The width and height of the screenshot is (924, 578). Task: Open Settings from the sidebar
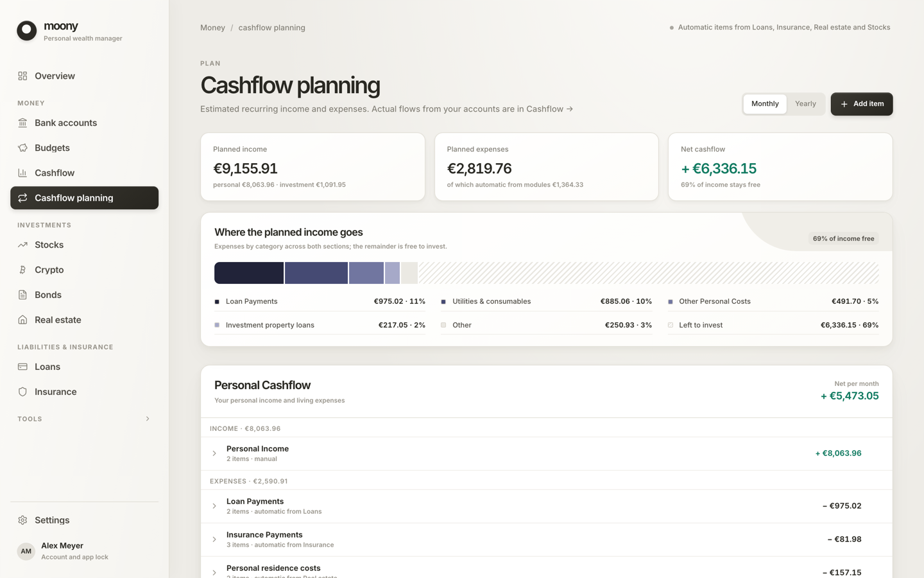point(84,520)
